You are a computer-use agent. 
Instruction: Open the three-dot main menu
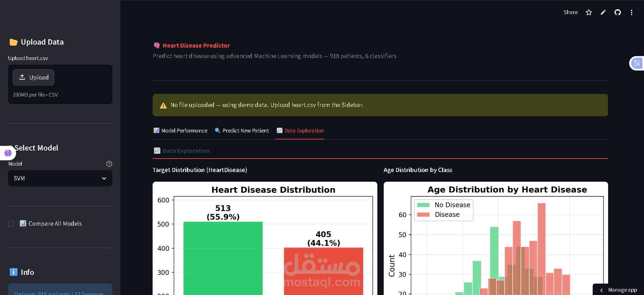coord(632,12)
